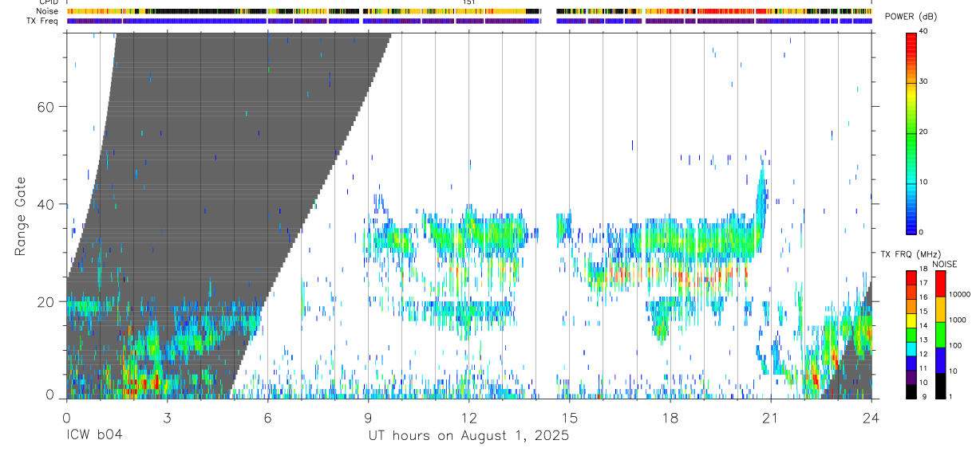Screen dimensions: 980x452
Task: Click the "100" label on NOISE legend
Action: click(x=956, y=346)
